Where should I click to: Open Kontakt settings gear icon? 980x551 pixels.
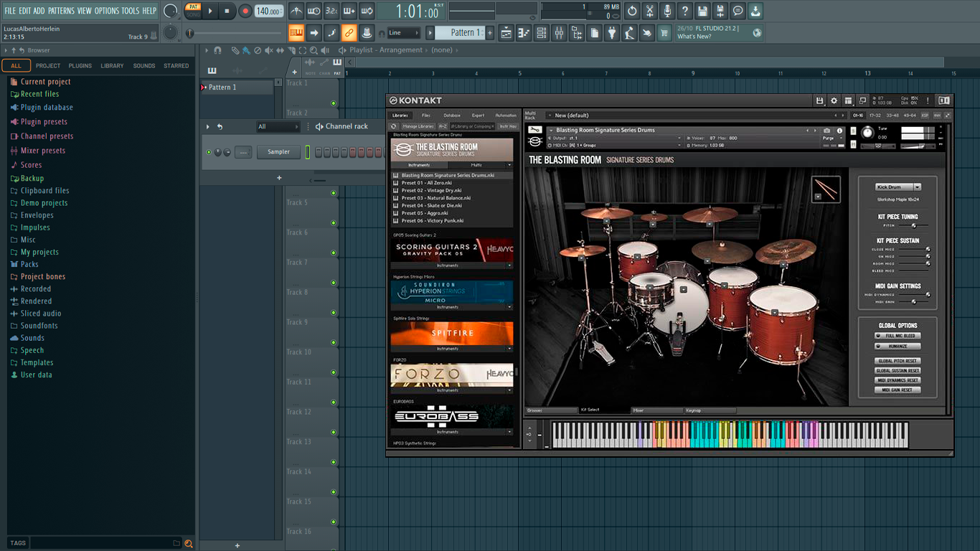[834, 100]
